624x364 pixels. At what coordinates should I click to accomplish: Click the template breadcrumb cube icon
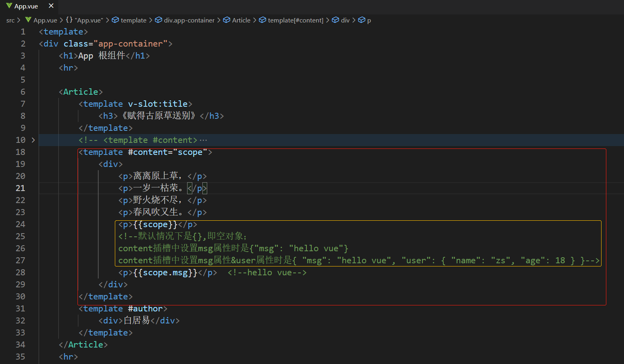[115, 20]
